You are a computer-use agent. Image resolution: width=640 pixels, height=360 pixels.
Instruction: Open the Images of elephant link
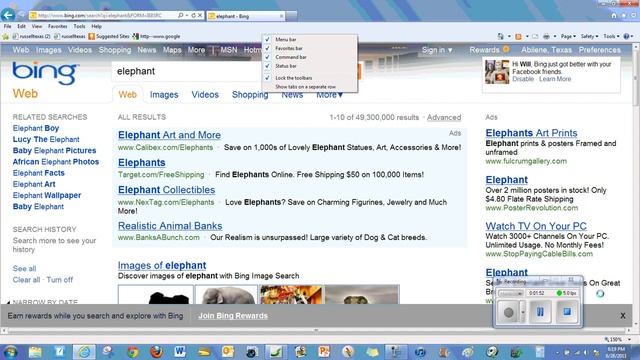tap(162, 265)
